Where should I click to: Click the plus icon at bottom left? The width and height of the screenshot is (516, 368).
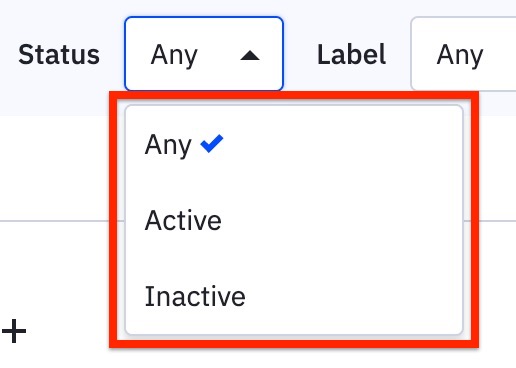pos(14,331)
